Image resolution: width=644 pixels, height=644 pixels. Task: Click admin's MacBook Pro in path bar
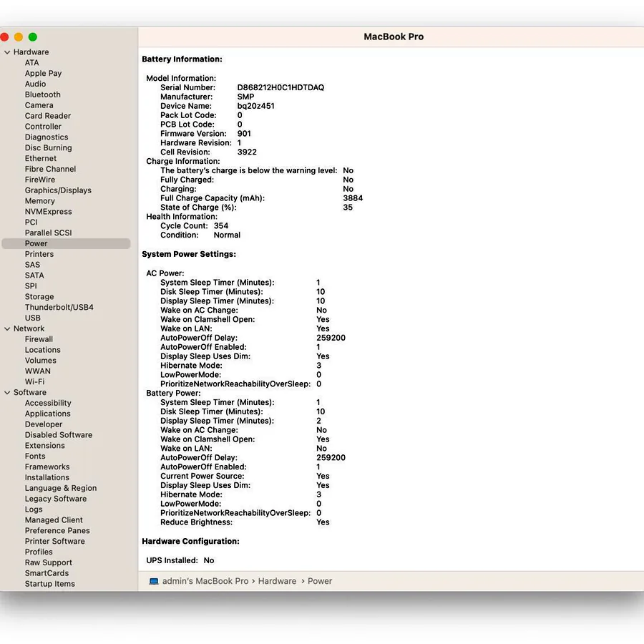click(205, 581)
